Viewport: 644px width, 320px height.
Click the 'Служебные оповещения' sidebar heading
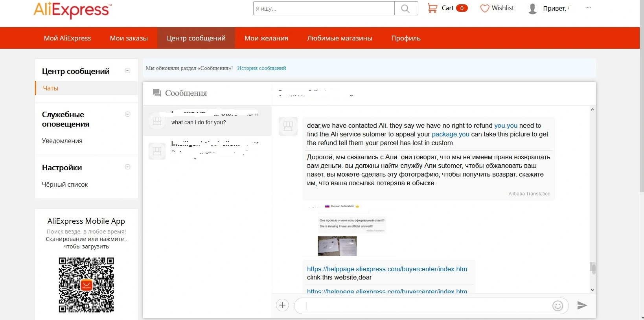pos(66,119)
